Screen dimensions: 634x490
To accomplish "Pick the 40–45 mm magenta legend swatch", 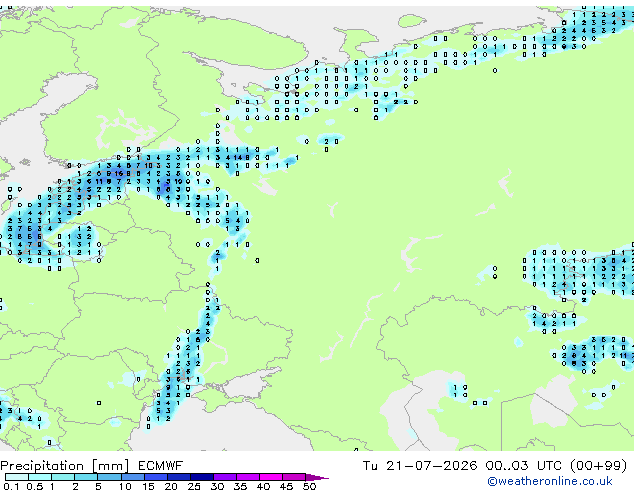I will pos(271,477).
